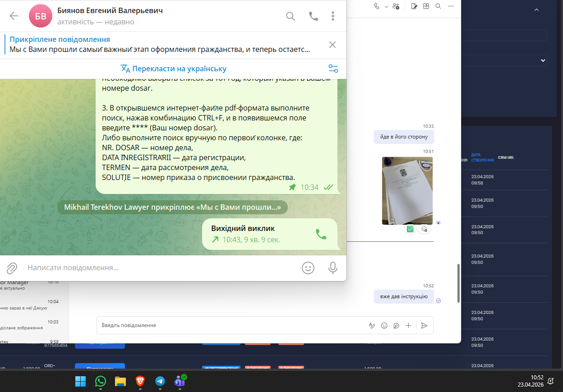
Task: Collapse the CRM filter panel chevron
Action: click(x=536, y=10)
